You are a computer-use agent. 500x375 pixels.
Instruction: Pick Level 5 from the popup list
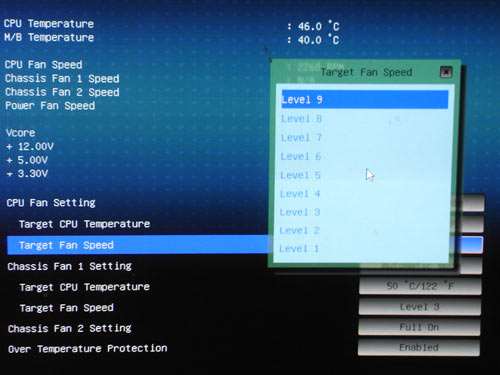(365, 175)
